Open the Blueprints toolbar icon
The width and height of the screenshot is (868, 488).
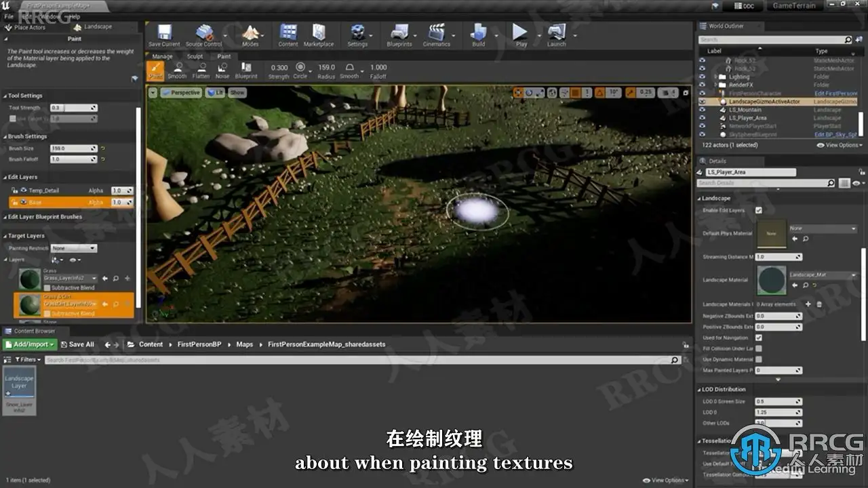point(399,35)
